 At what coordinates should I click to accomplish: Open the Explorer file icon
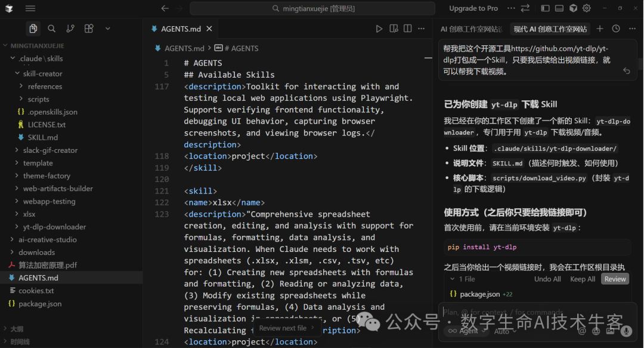click(33, 28)
